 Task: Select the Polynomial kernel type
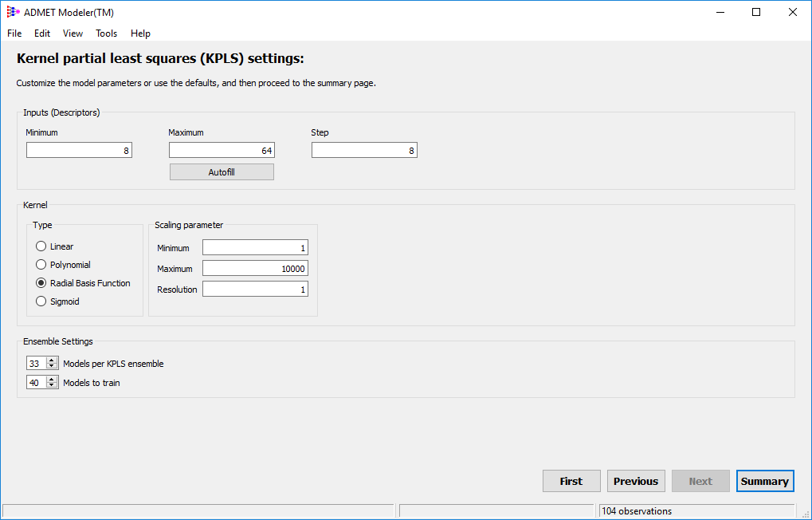[x=63, y=265]
